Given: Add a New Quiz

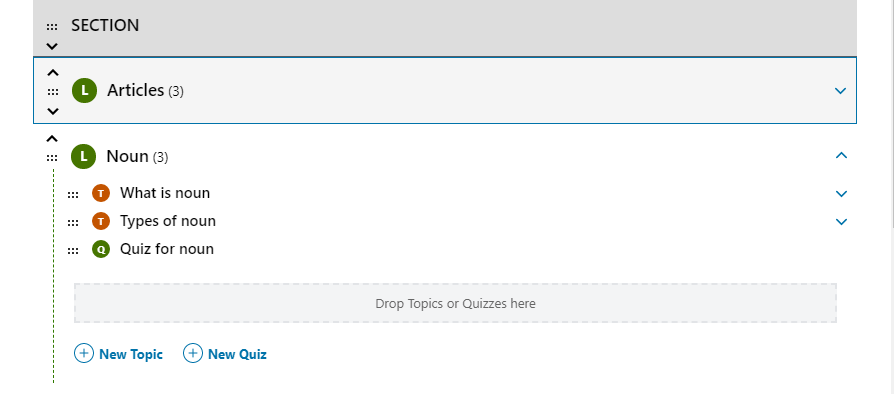Looking at the screenshot, I should coord(225,354).
